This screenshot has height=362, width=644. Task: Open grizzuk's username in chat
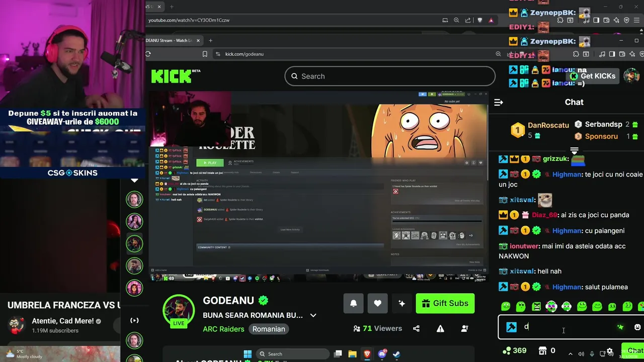point(555,159)
